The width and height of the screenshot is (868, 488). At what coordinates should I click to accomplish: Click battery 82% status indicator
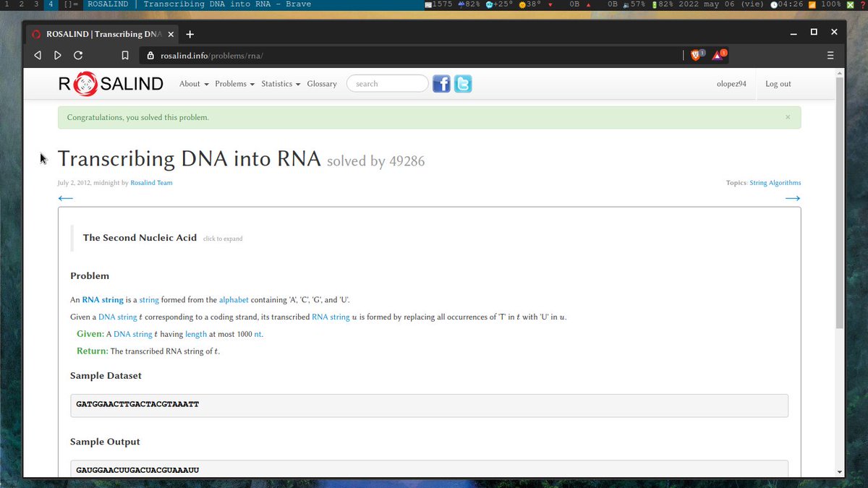(663, 4)
